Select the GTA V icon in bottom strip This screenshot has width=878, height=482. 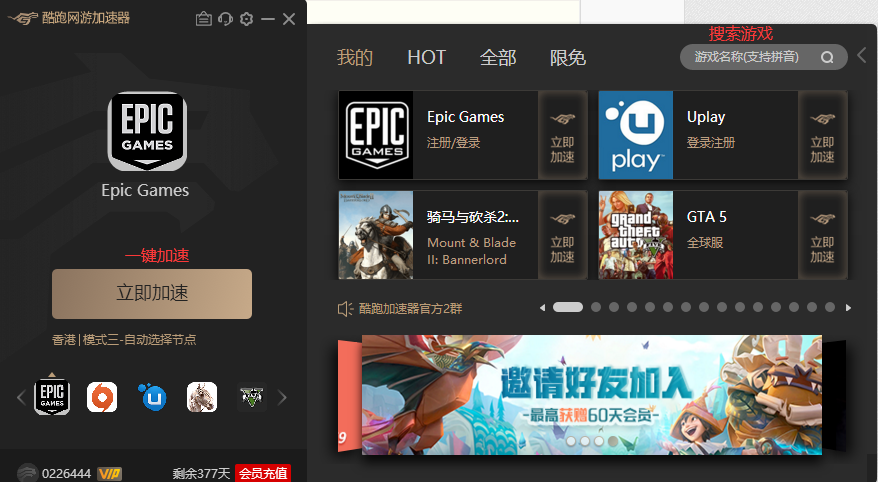(252, 397)
